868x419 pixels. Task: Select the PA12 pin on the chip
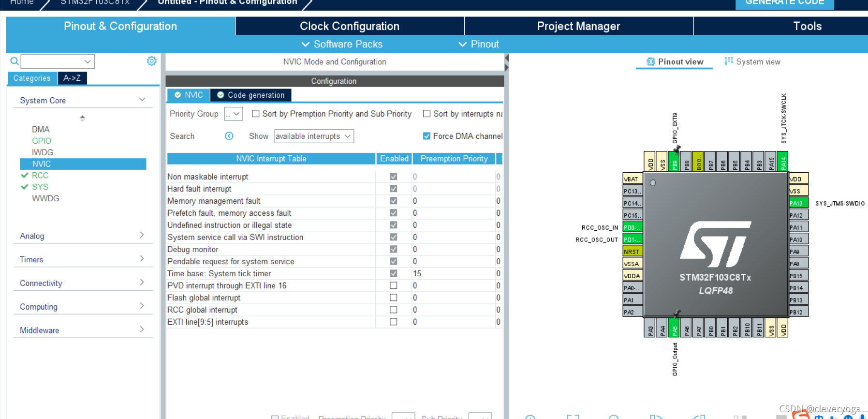click(x=798, y=215)
